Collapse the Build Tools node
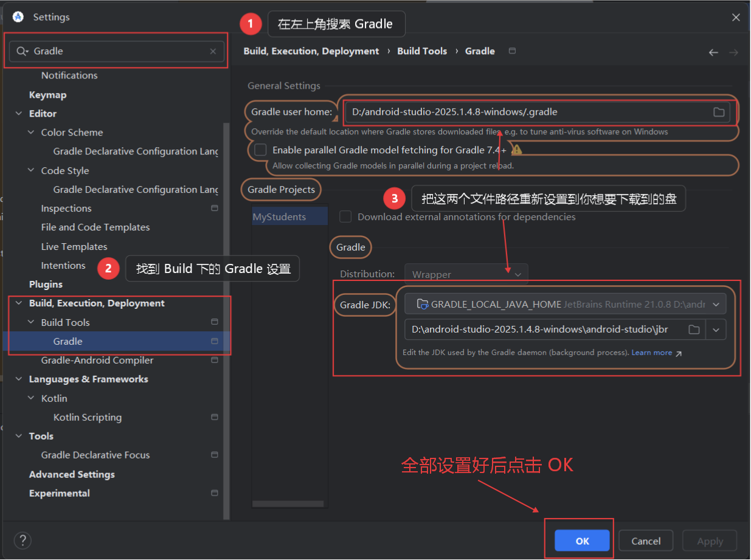Viewport: 751px width, 560px height. coord(31,322)
